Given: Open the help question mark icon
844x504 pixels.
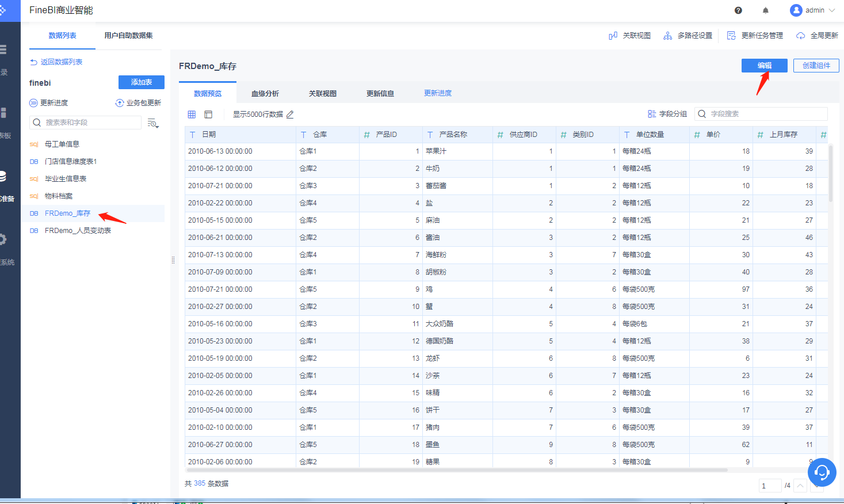Looking at the screenshot, I should click(738, 10).
